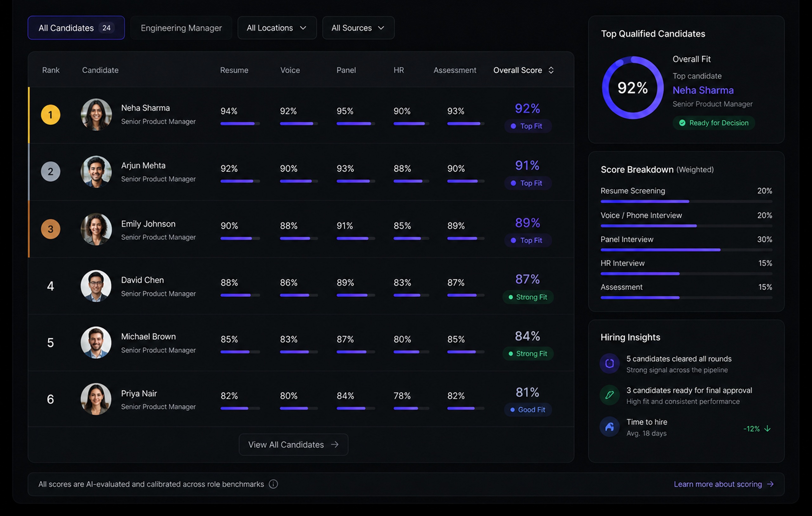This screenshot has height=516, width=812.
Task: Open the Learn more about scoring link
Action: [x=724, y=484]
